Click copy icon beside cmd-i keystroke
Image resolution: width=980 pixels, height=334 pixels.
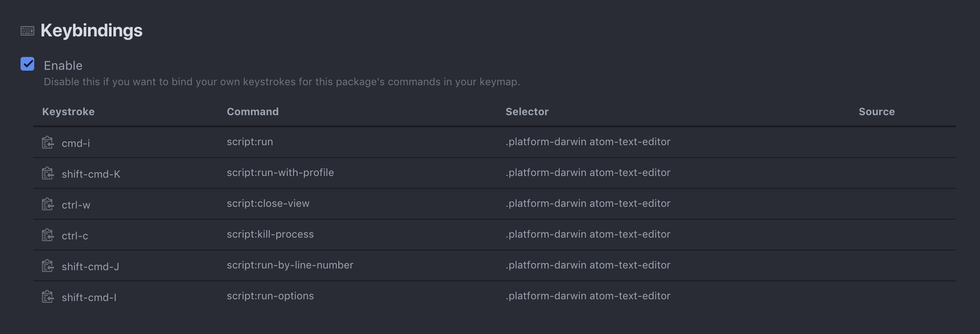pos(48,143)
